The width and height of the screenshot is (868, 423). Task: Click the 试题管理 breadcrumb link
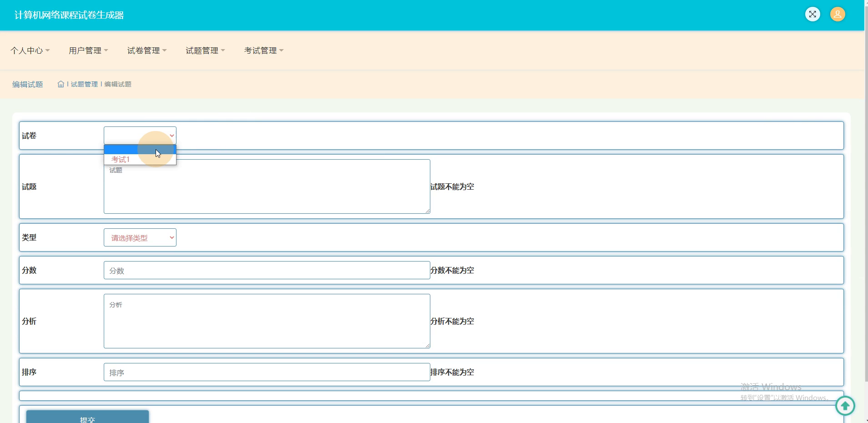[84, 84]
